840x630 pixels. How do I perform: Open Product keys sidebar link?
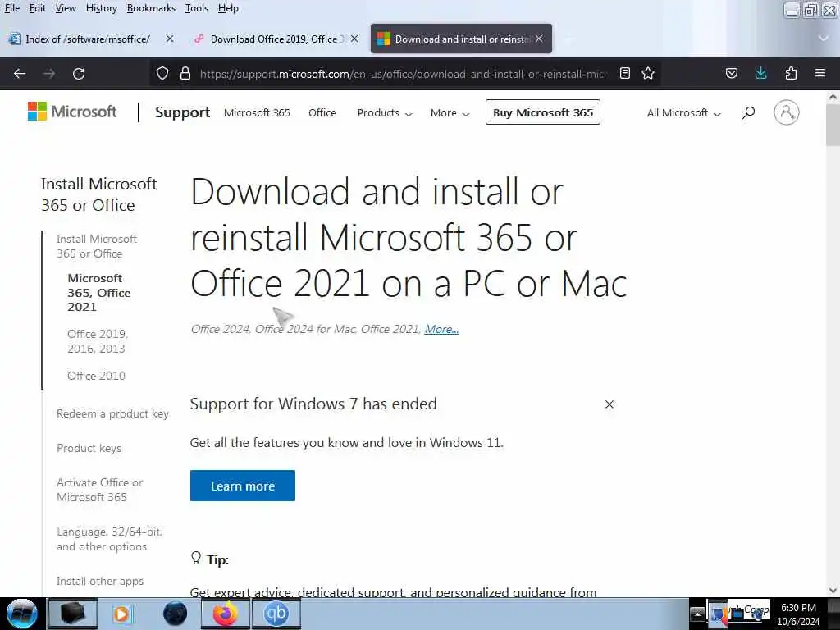(x=89, y=448)
